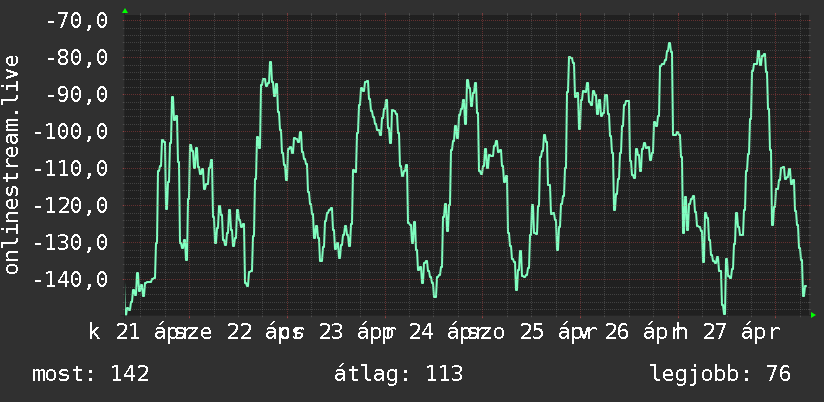Click the -80,0 y-axis label
The image size is (824, 402).
point(77,58)
